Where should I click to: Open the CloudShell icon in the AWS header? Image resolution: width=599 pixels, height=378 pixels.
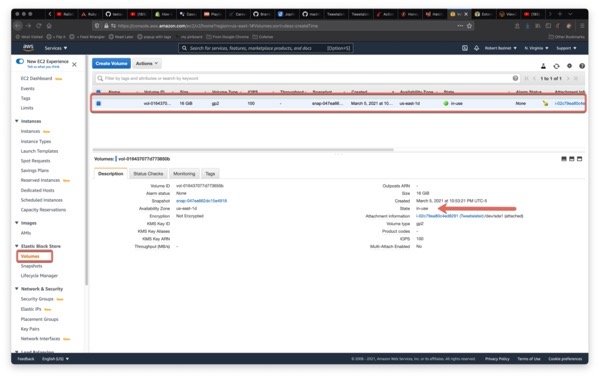465,48
